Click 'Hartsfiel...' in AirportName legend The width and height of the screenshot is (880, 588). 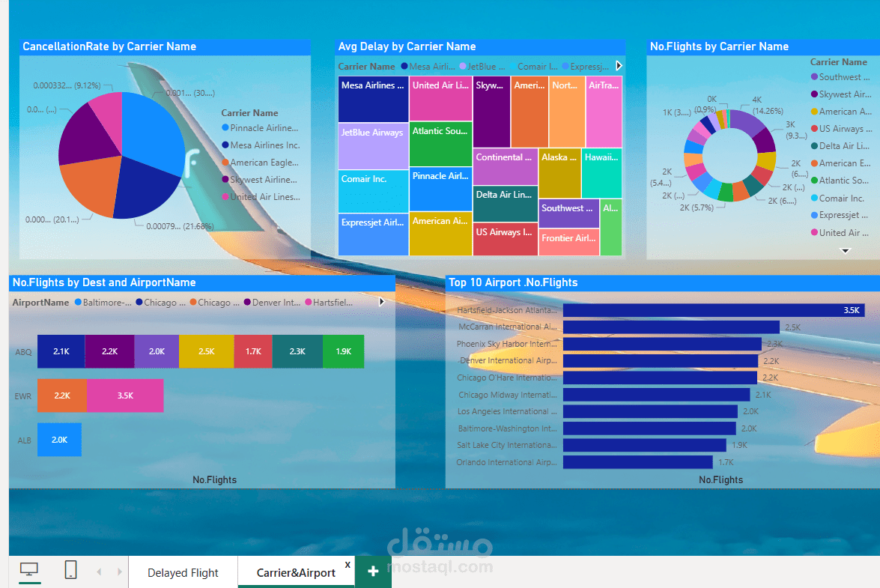click(x=333, y=303)
